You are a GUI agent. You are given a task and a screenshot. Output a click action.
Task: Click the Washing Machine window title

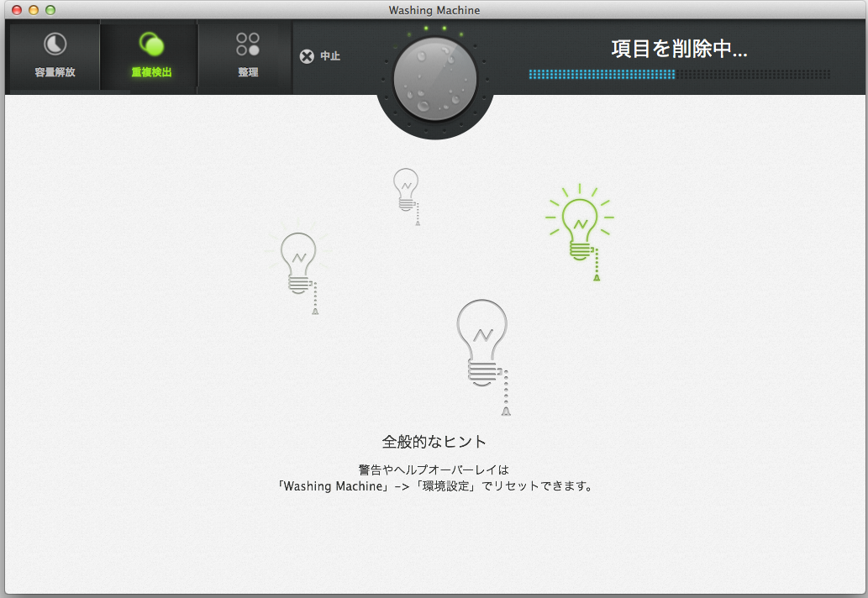[434, 10]
